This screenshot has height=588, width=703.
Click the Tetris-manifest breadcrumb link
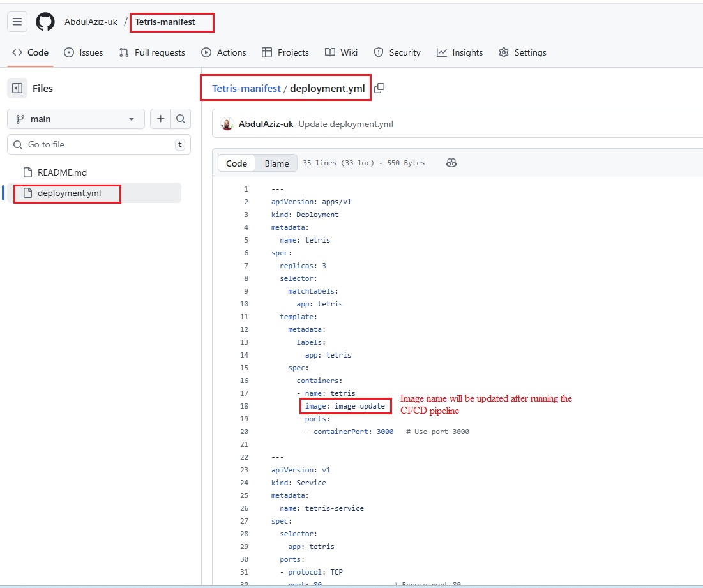tap(246, 88)
